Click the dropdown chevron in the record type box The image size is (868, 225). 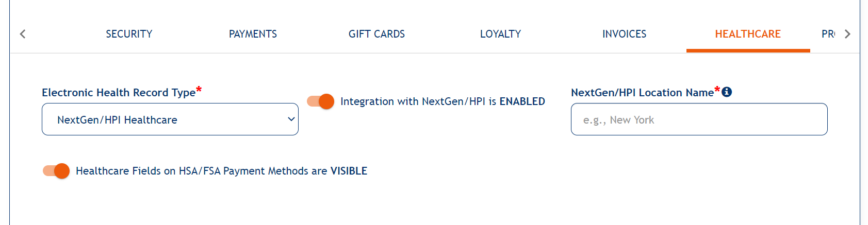click(x=291, y=119)
